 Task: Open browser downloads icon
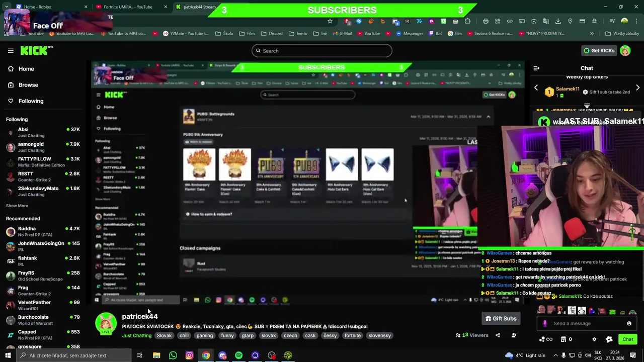558,21
